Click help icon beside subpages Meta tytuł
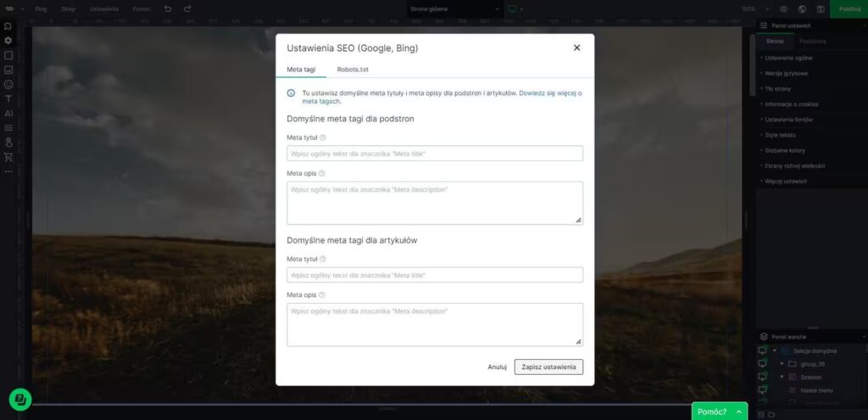 pyautogui.click(x=323, y=137)
